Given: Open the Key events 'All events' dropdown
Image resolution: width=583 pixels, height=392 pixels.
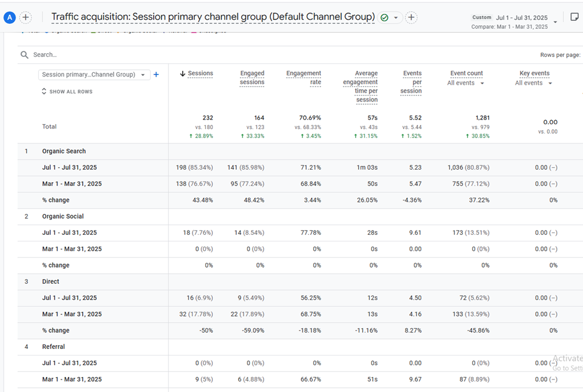Looking at the screenshot, I should (x=533, y=83).
